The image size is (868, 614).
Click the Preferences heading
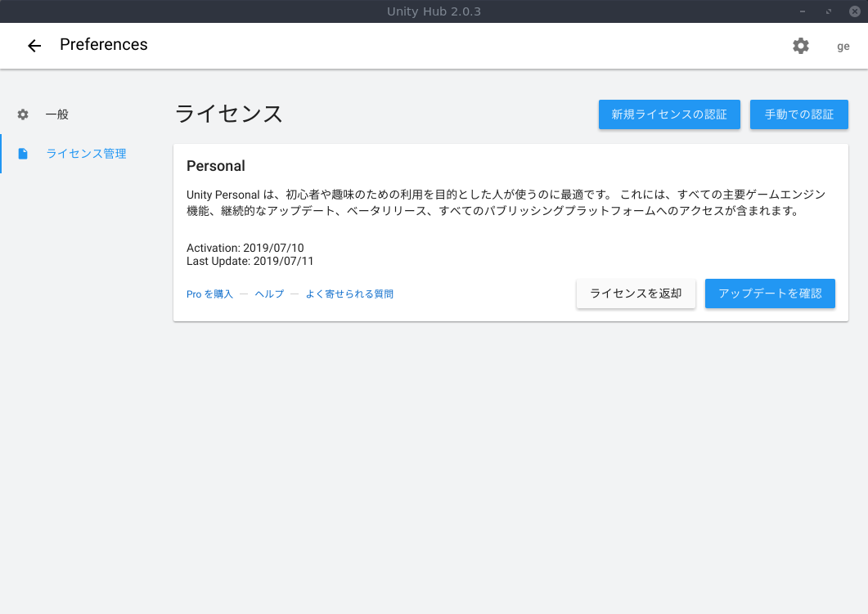tap(103, 45)
